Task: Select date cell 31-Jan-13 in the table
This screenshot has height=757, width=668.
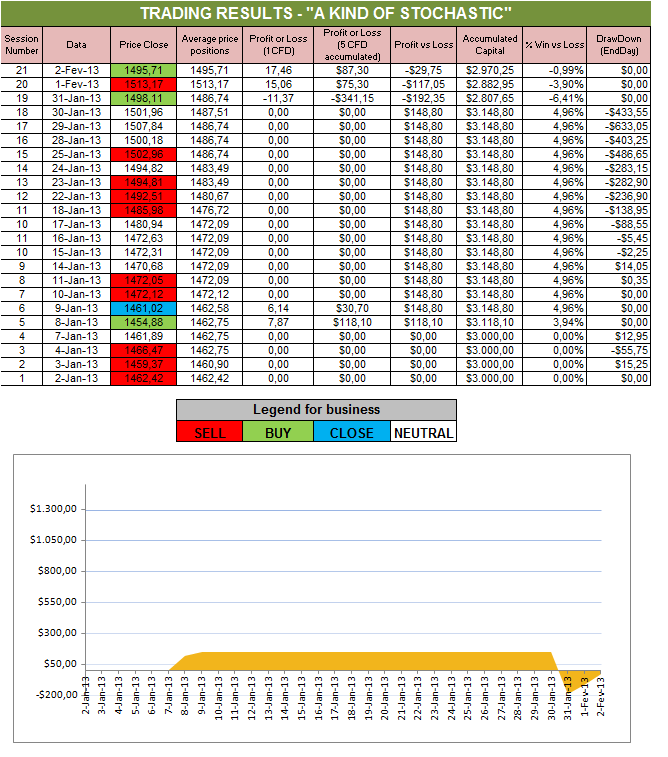Action: pos(77,98)
